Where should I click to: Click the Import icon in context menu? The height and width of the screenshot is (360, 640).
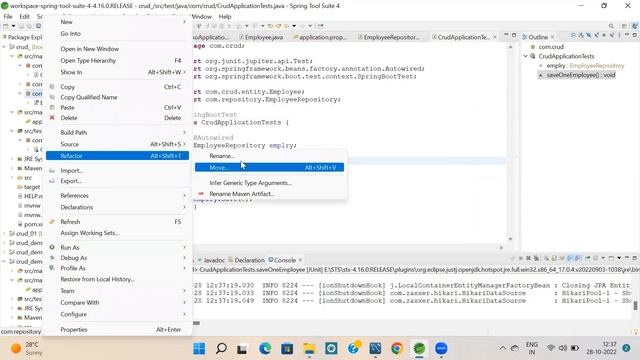tap(52, 171)
